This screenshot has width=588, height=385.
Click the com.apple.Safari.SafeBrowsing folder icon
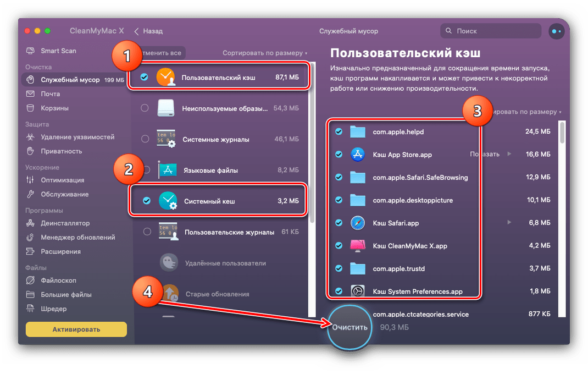click(x=358, y=178)
